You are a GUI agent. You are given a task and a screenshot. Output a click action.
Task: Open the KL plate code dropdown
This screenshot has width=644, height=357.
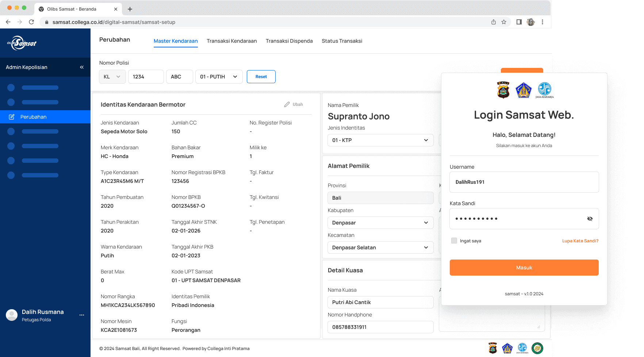pos(112,77)
